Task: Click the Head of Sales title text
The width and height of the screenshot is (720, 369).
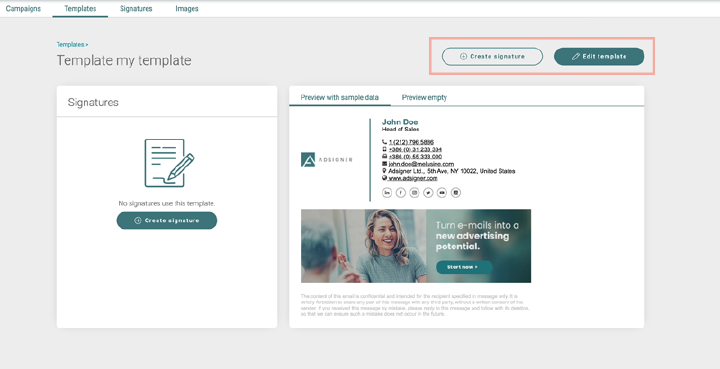Action: 400,129
